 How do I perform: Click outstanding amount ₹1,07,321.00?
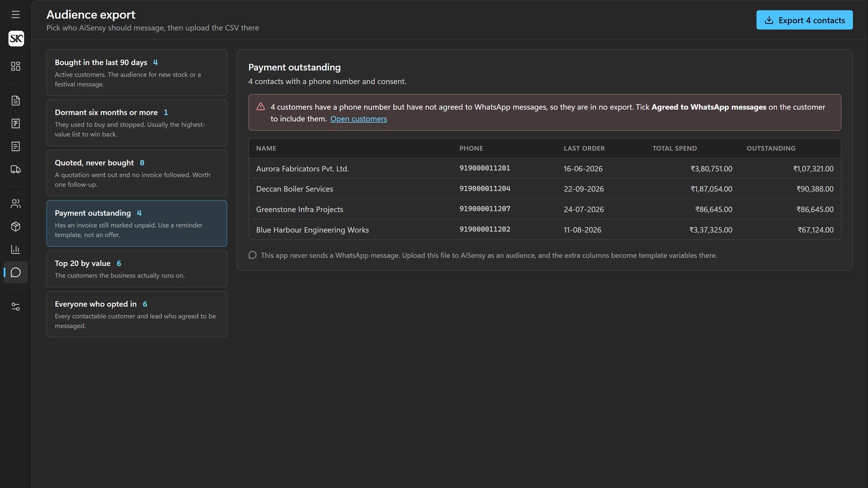point(813,169)
